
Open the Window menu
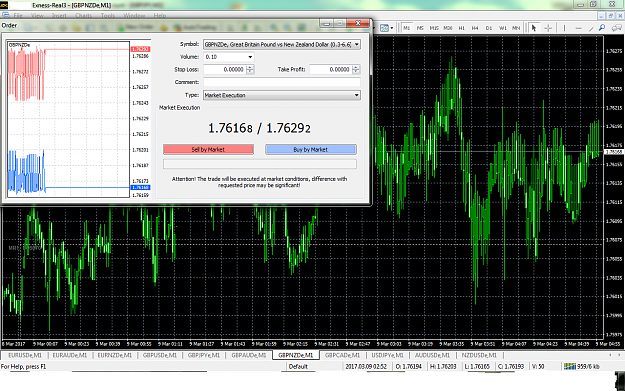[x=134, y=16]
